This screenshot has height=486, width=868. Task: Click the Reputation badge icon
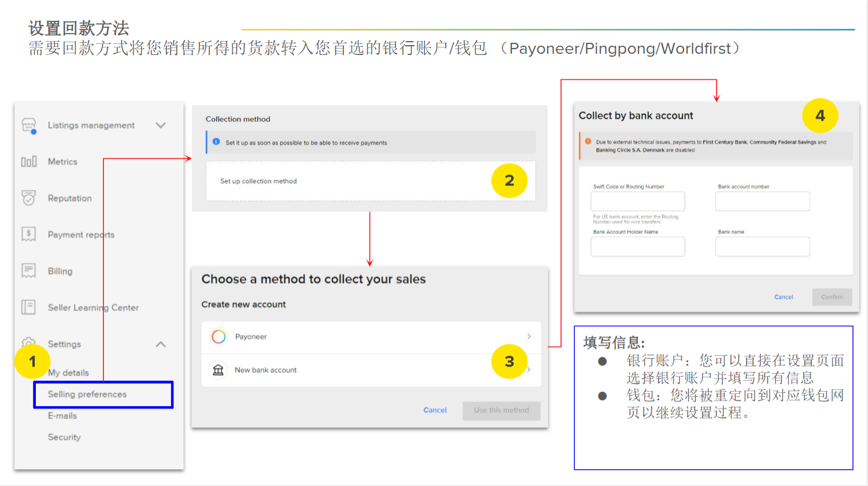click(29, 198)
